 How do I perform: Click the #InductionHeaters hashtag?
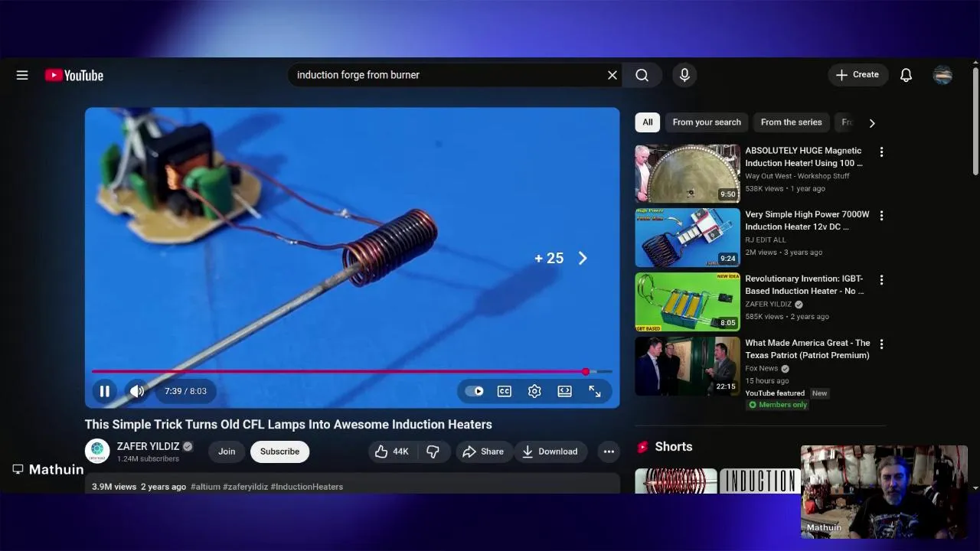[307, 487]
